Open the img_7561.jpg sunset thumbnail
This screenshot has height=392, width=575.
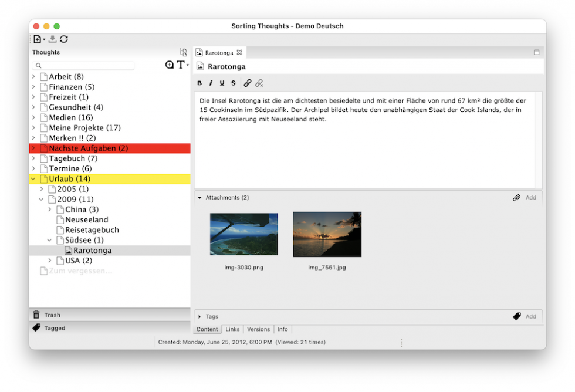[327, 234]
